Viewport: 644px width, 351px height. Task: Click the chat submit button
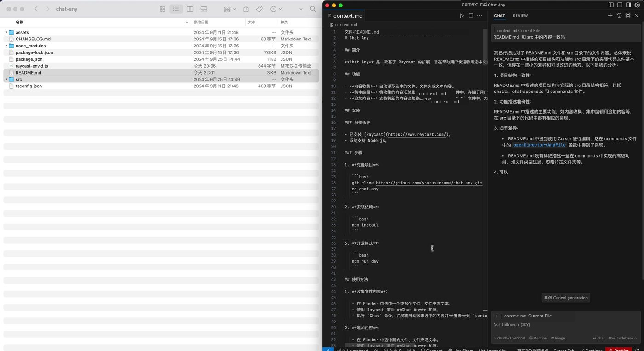599,338
